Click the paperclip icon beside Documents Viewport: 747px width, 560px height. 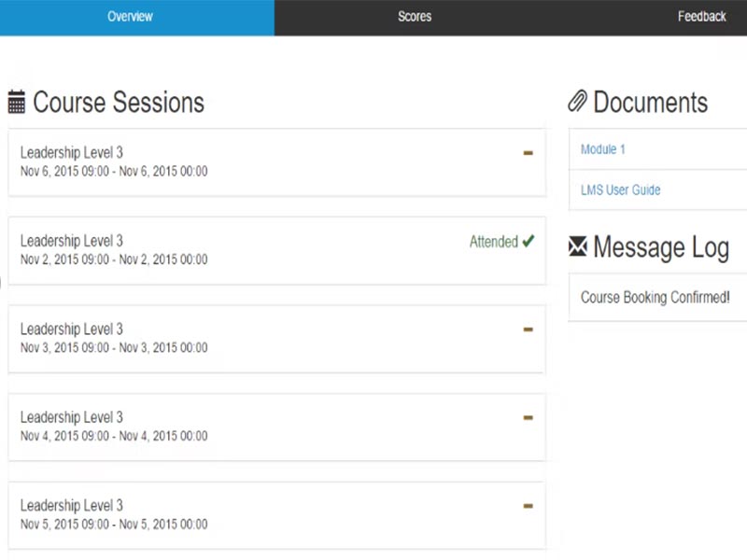578,101
